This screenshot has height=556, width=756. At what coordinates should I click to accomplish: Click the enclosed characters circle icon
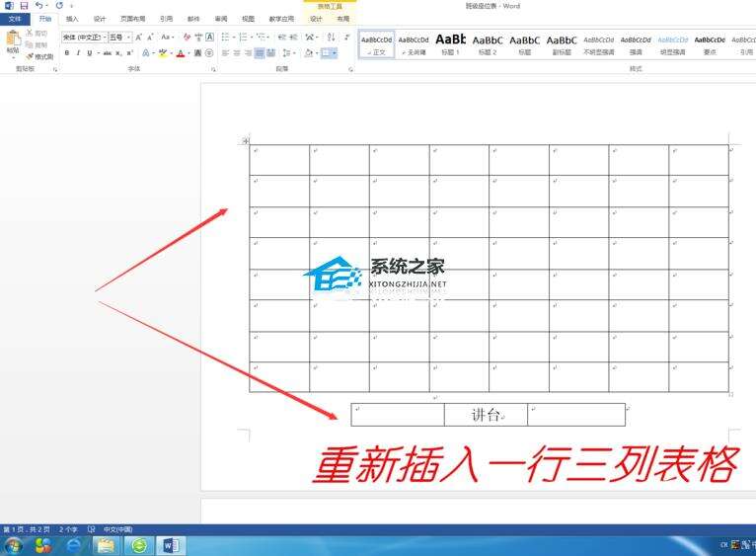click(209, 53)
